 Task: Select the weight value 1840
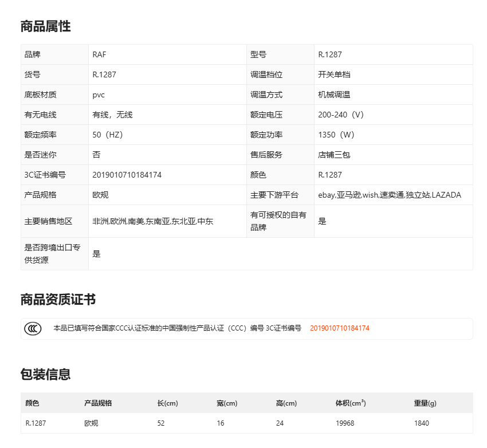click(x=422, y=424)
